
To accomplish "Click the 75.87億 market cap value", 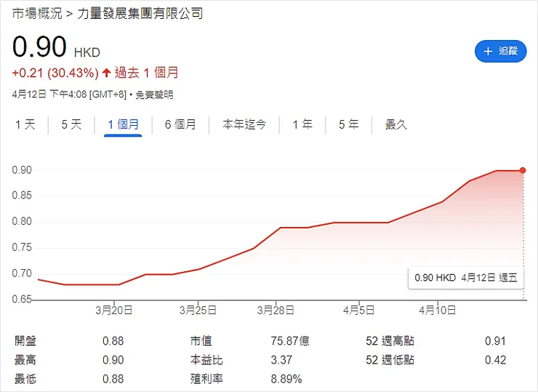I will [x=290, y=341].
